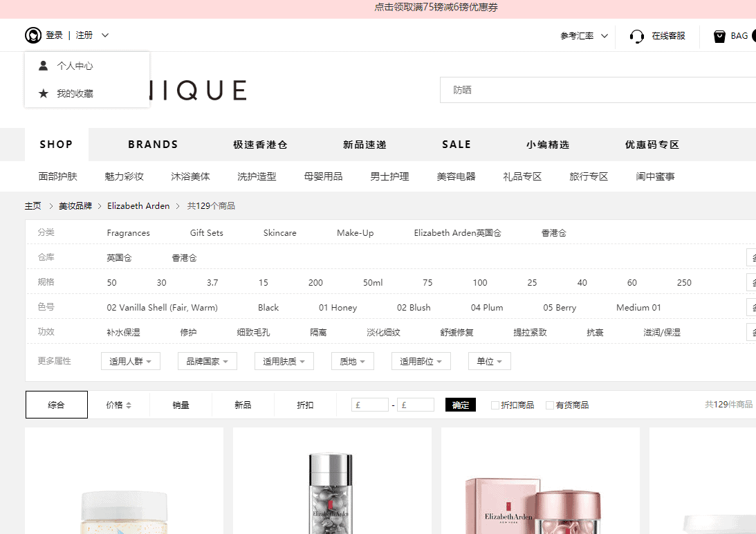Select the BRANDS navigation tab
The width and height of the screenshot is (756, 534).
[154, 145]
